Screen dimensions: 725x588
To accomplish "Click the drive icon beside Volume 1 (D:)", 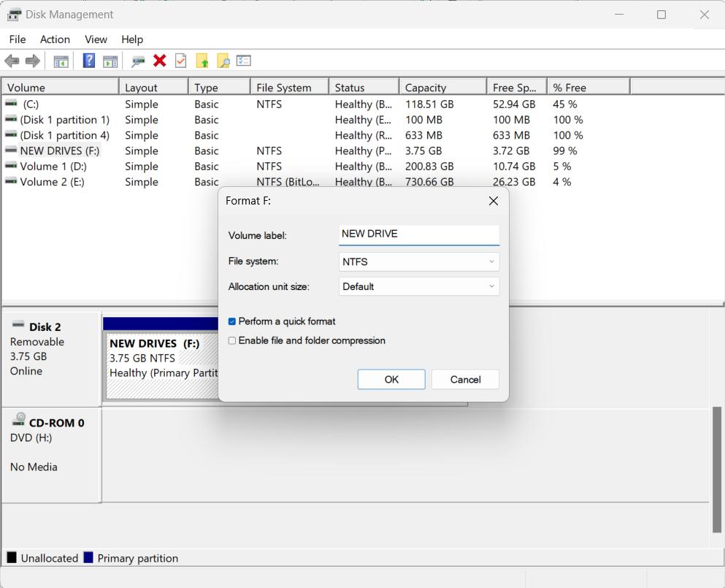I will (11, 166).
